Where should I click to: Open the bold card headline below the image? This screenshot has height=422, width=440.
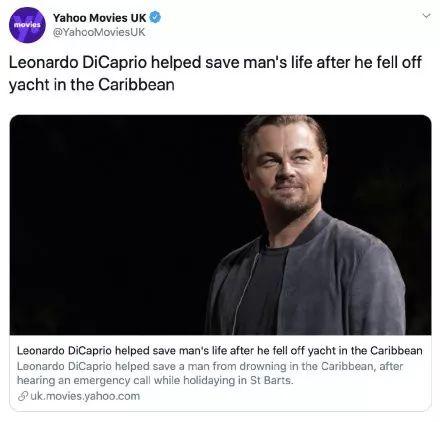coord(220,351)
